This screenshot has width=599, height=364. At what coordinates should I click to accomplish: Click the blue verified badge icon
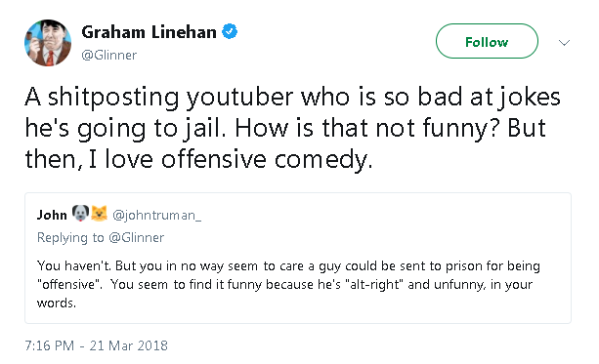tap(230, 31)
